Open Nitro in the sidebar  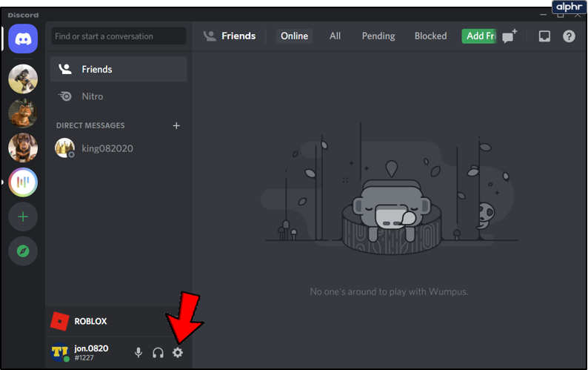coord(118,96)
